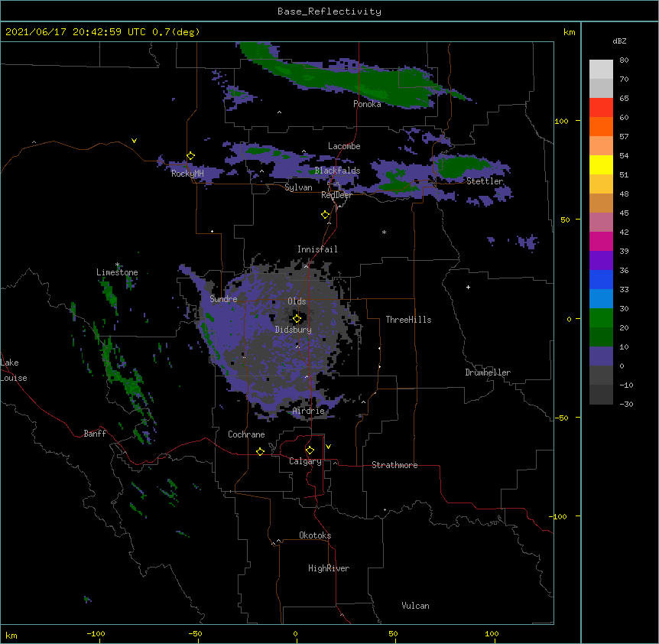The height and width of the screenshot is (644, 659).
Task: Select the HighRiver label
Action: [329, 568]
